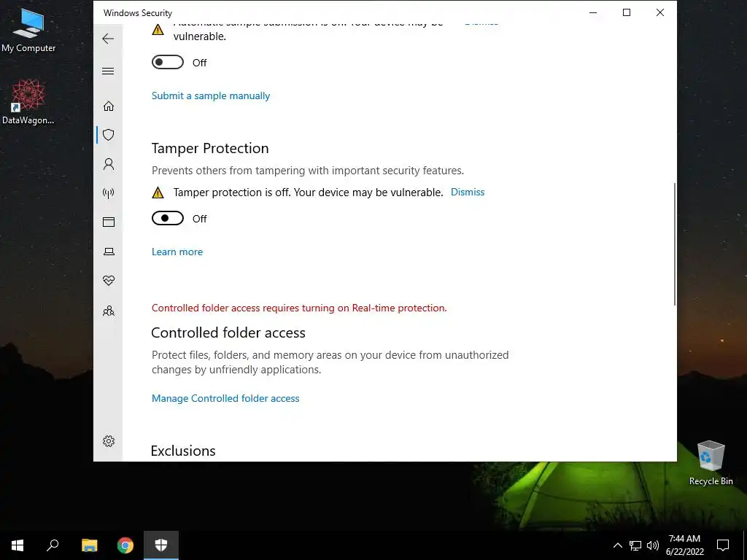
Task: Click the window's vertical scrollbar thumb
Action: [x=674, y=244]
